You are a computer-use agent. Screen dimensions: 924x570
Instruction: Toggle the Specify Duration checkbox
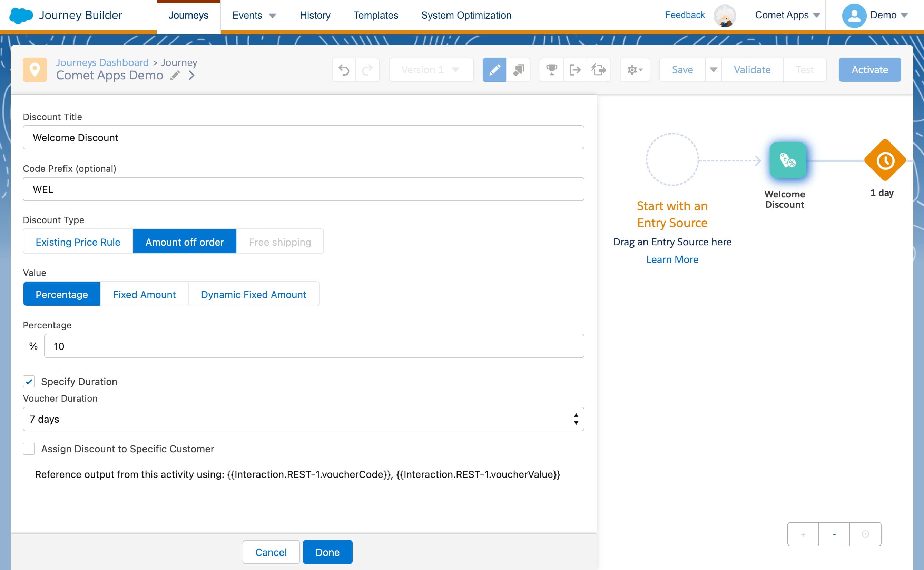click(29, 382)
